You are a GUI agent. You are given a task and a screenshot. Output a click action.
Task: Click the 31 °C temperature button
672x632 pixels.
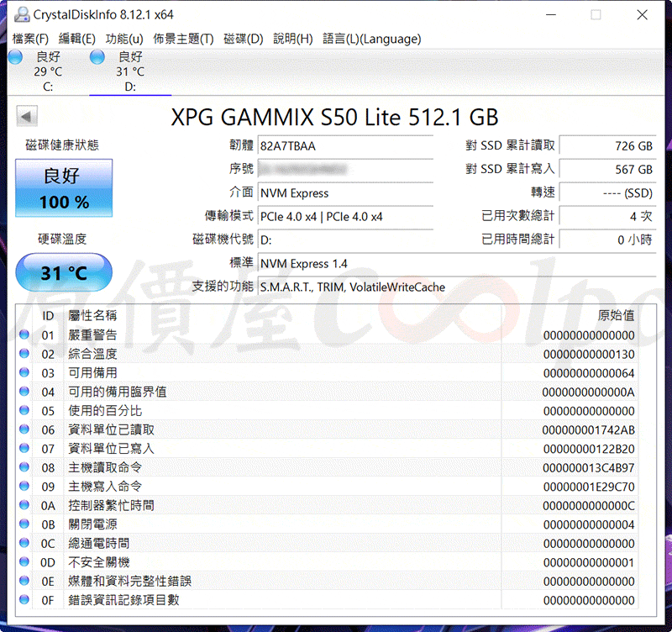(64, 272)
